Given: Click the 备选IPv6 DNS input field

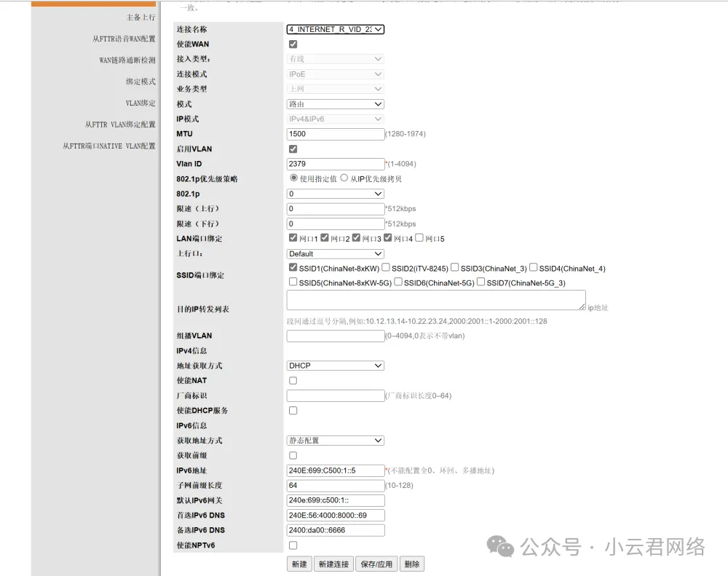Looking at the screenshot, I should pyautogui.click(x=335, y=530).
